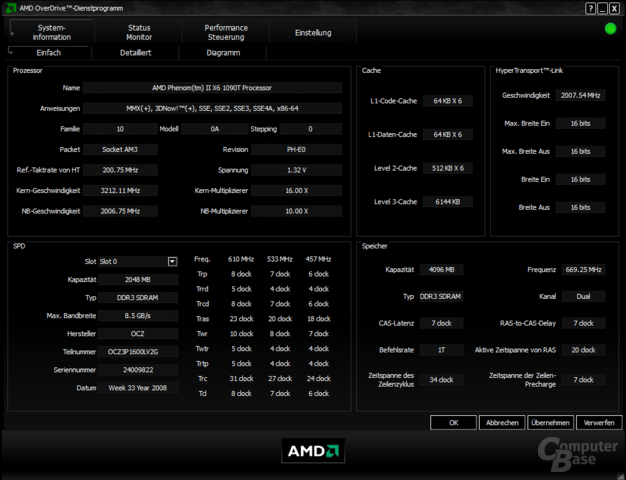Click the Trc value 31 clock
The image size is (626, 480).
coord(241,379)
